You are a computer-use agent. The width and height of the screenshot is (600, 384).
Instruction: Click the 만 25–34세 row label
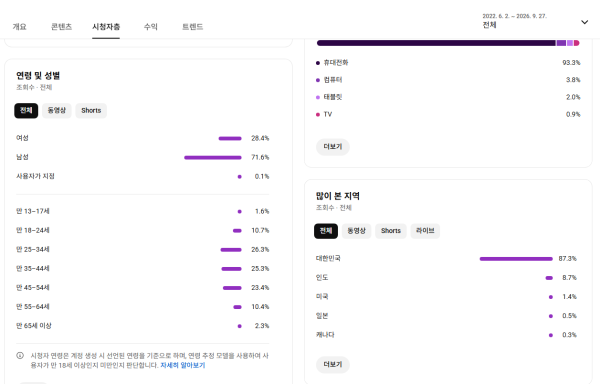tap(33, 249)
